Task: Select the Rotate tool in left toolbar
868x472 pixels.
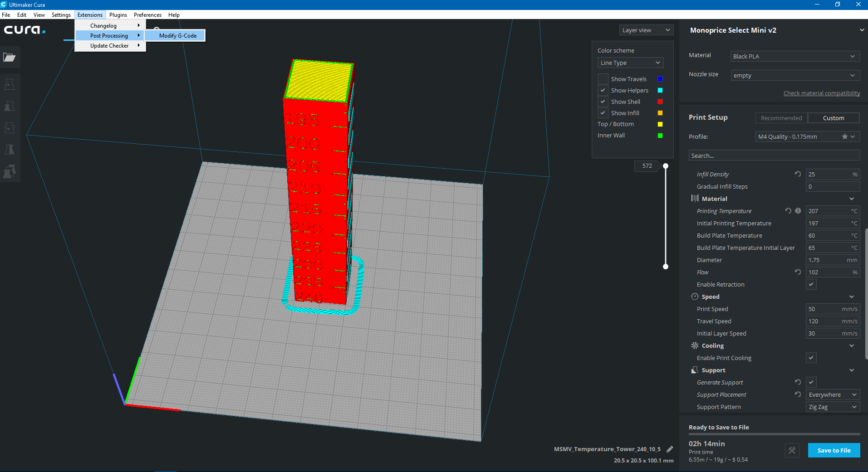Action: pyautogui.click(x=10, y=128)
